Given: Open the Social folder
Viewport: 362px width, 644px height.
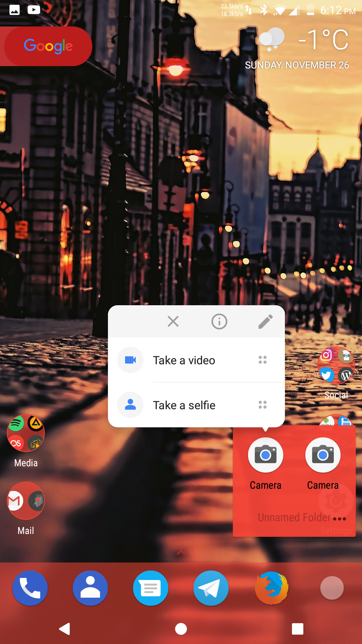Looking at the screenshot, I should (x=336, y=373).
